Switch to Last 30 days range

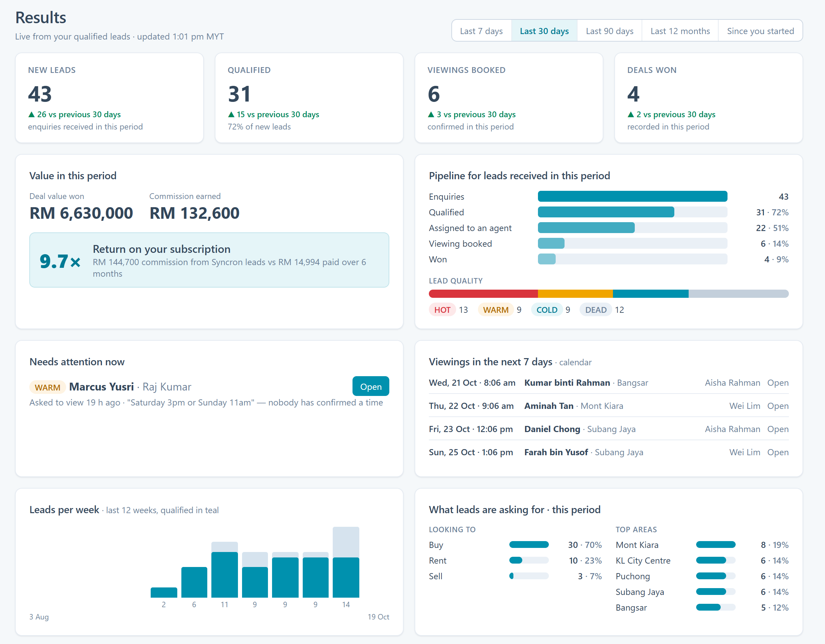coord(544,31)
